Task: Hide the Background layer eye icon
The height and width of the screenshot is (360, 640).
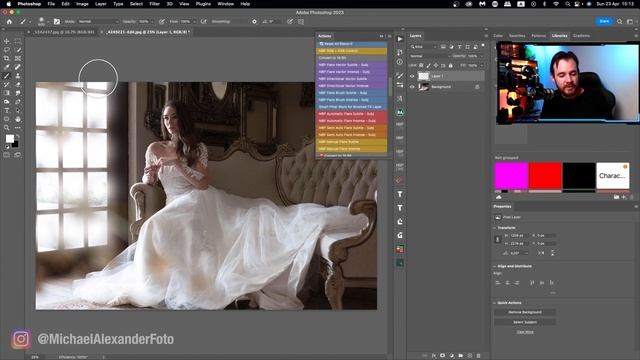Action: 412,87
